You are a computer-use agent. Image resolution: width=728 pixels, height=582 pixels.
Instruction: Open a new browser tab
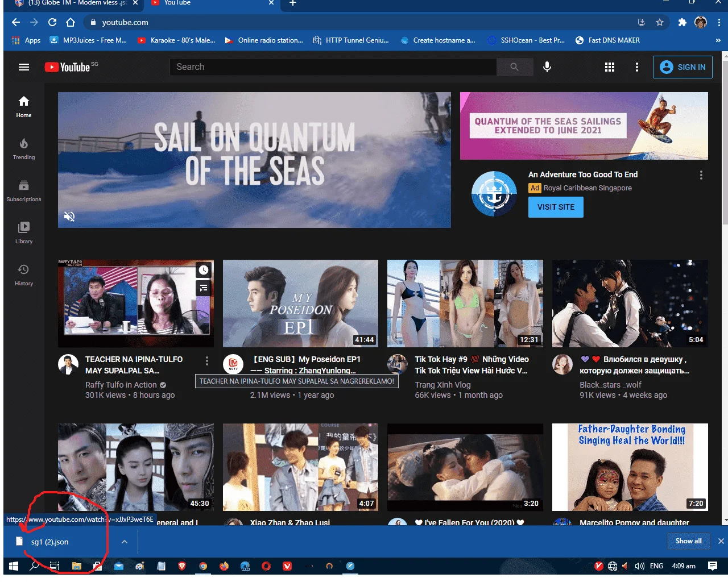[293, 3]
